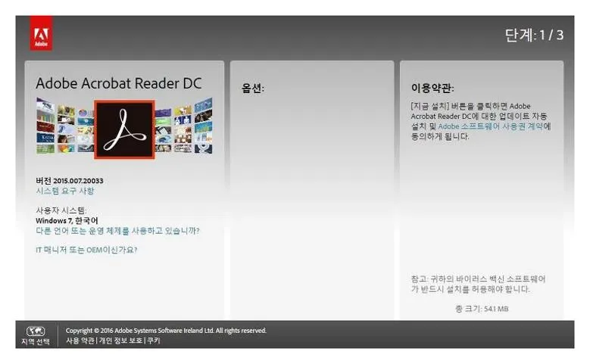Click the 지역 선택 label
Viewport: 590px width, 364px height.
(36, 342)
